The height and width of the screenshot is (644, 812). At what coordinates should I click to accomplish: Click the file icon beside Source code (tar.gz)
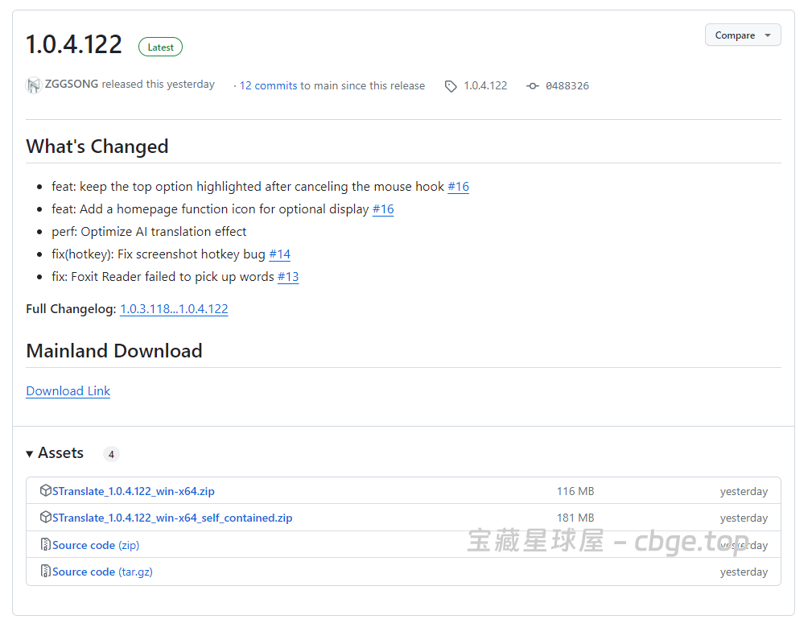click(46, 572)
